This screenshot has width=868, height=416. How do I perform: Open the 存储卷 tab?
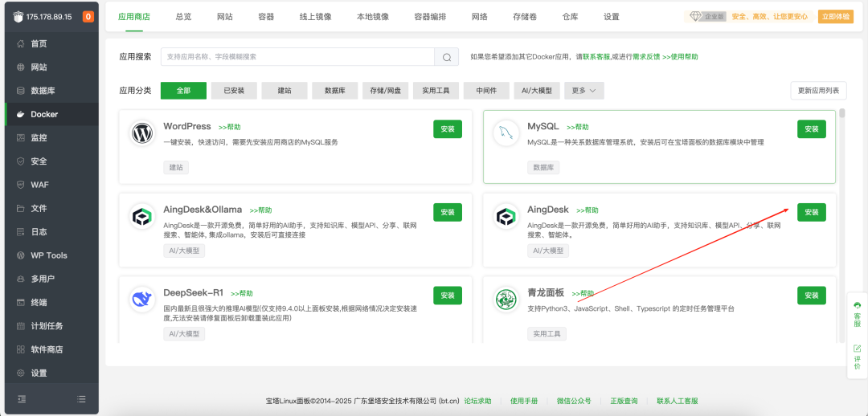click(526, 17)
